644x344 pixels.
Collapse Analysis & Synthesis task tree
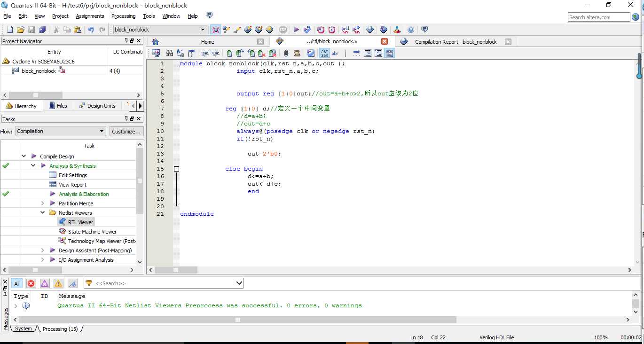33,165
